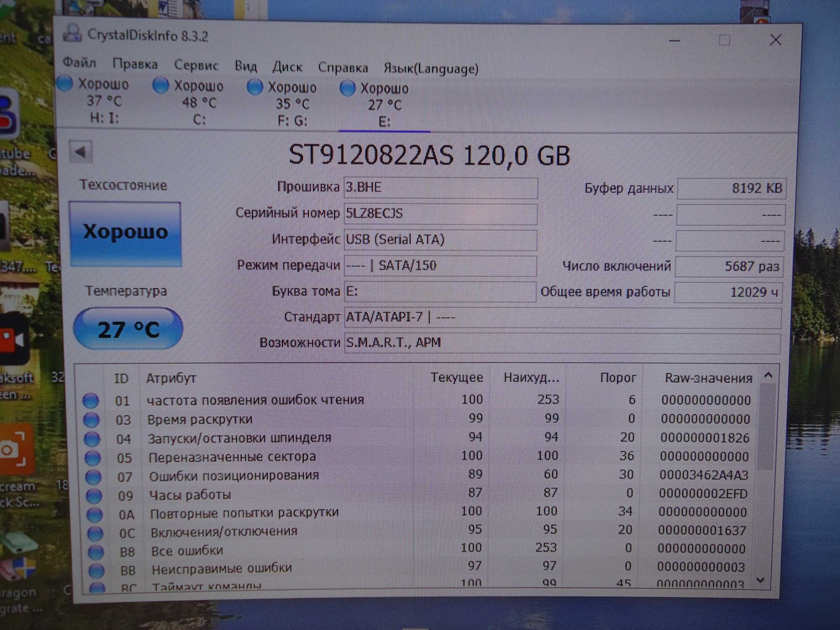Click the Возможности field S.M.A.R.T., APM
Screen dimensions: 840x630
pyautogui.click(x=562, y=343)
